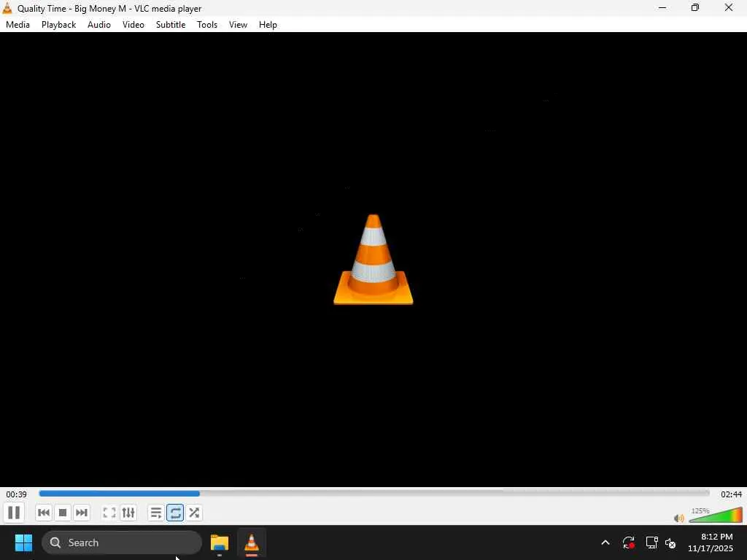
Task: Click the muted speaker tray icon
Action: pos(671,542)
